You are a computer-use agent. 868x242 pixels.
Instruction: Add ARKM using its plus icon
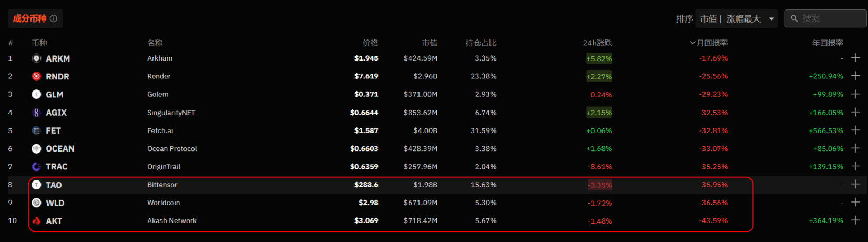[855, 58]
